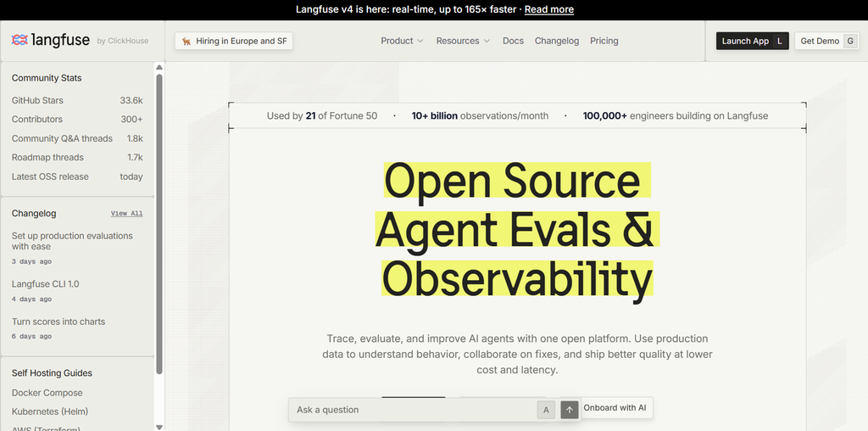
Task: Click '100,000+ engineers building on Langfuse' text
Action: coord(676,115)
